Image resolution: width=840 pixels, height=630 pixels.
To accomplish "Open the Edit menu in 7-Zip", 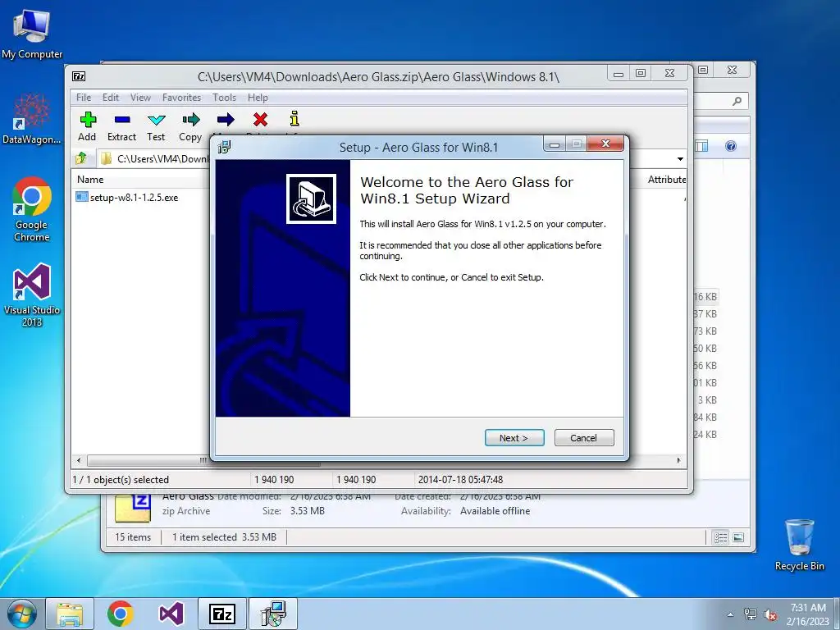I will [111, 98].
